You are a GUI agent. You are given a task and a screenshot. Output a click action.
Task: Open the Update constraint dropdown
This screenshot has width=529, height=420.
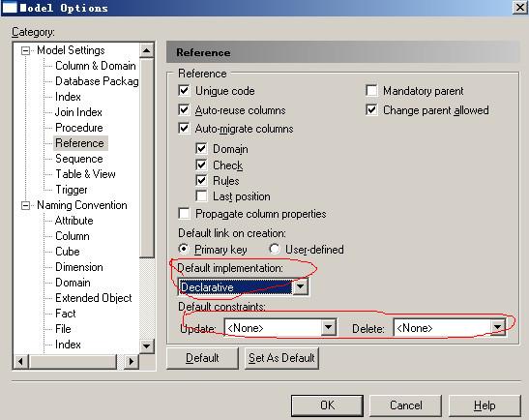[328, 327]
